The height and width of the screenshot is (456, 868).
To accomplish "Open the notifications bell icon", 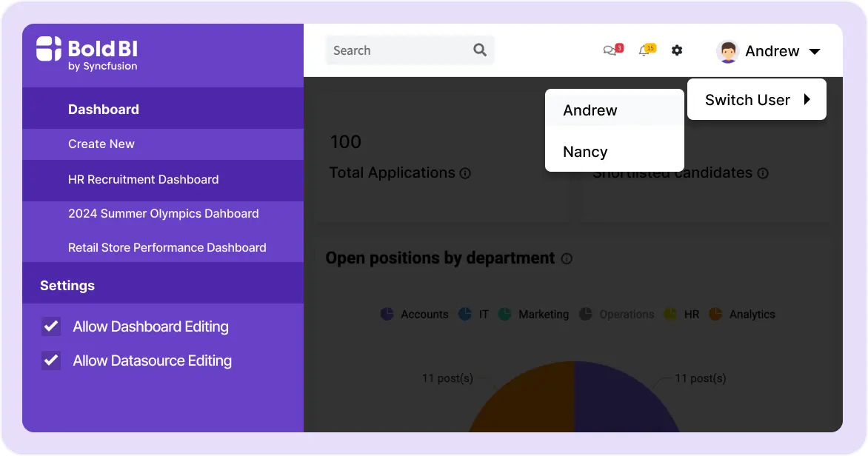I will [644, 51].
